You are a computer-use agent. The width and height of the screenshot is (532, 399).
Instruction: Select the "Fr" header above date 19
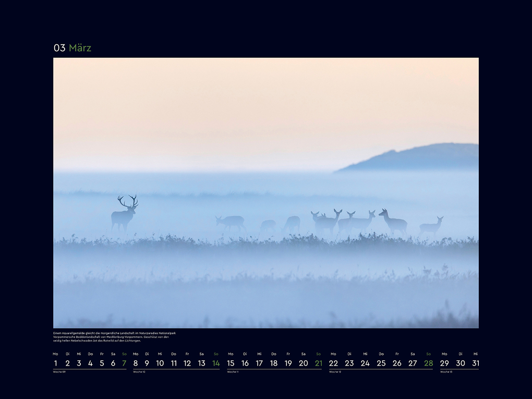click(288, 354)
